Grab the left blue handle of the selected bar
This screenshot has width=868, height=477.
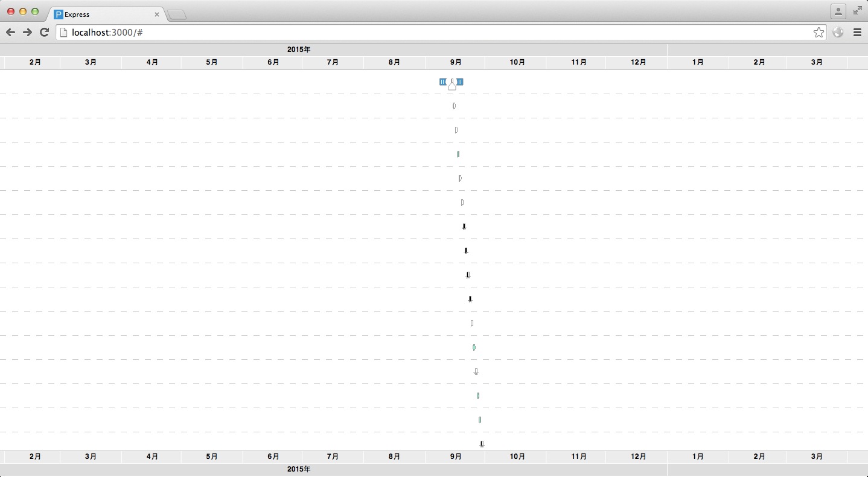443,82
